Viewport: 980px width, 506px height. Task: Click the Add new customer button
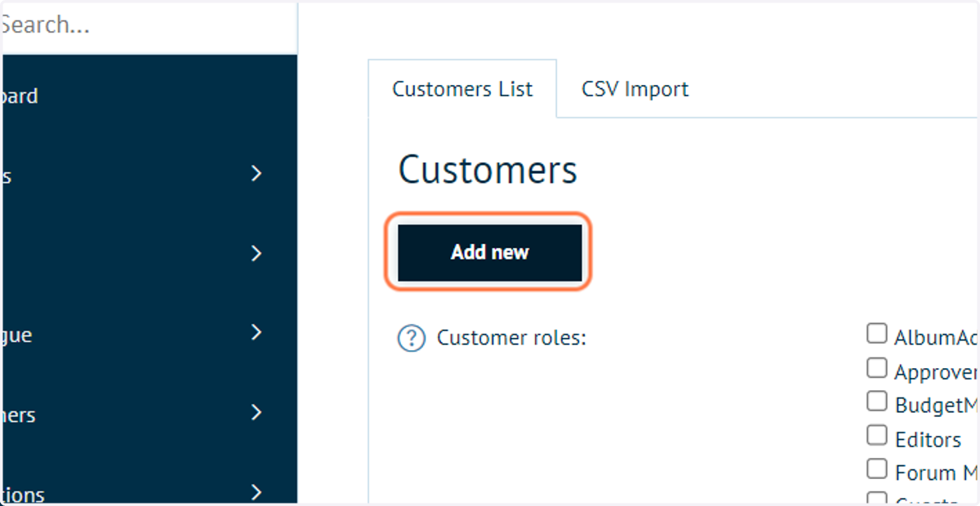pos(490,252)
